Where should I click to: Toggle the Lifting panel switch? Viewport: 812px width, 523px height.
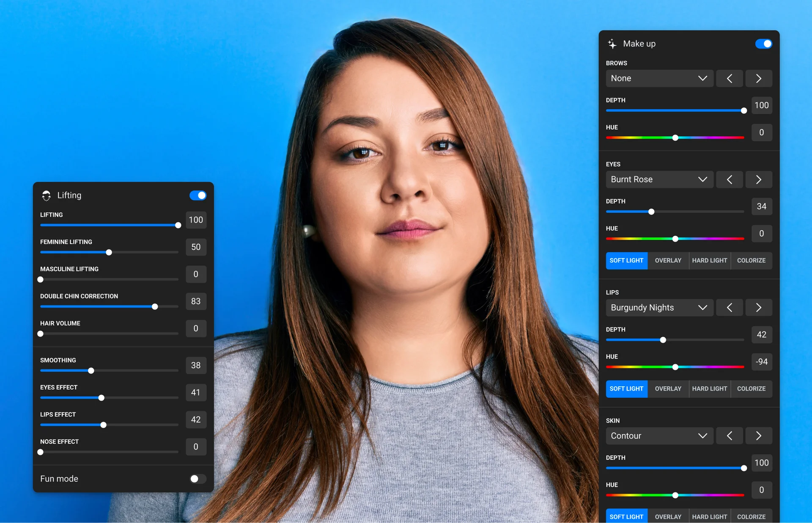198,195
